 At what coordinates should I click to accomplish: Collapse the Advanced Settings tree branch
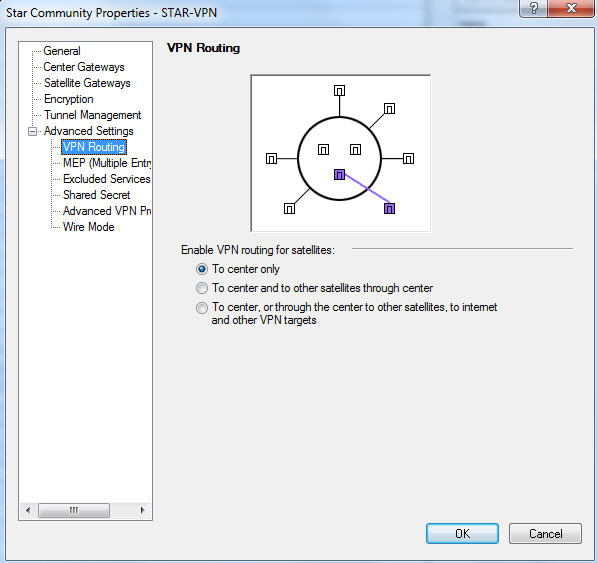[x=32, y=131]
